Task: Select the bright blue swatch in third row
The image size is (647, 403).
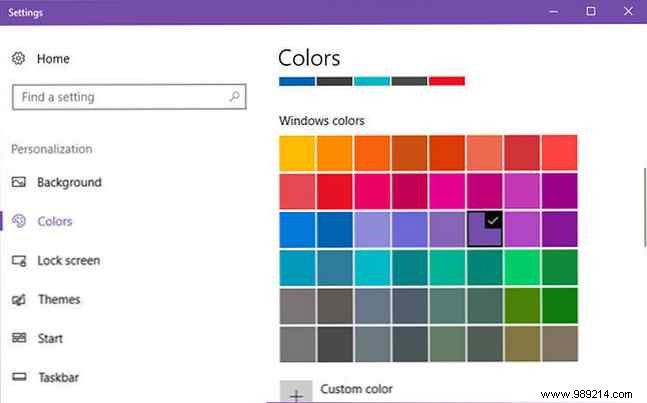Action: tap(297, 229)
